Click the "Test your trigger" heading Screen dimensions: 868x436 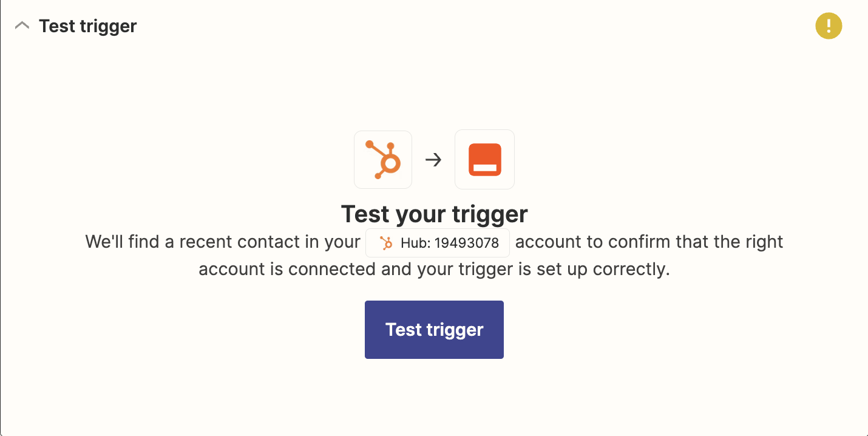434,214
